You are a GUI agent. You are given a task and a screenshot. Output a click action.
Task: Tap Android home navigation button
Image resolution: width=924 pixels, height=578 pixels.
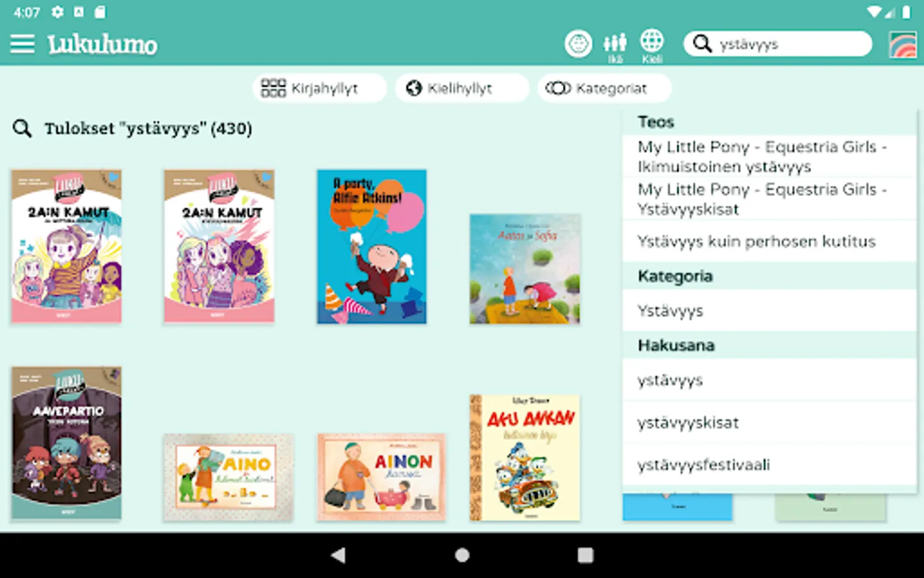tap(462, 556)
